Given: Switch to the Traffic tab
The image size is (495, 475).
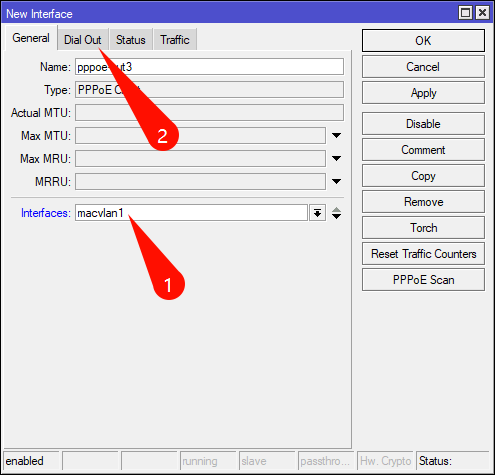Looking at the screenshot, I should (x=175, y=40).
